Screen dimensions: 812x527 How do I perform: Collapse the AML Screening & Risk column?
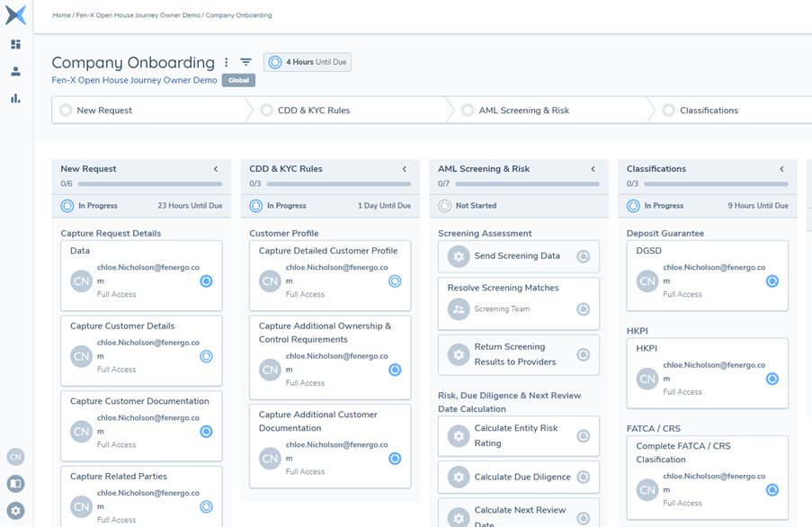point(593,169)
